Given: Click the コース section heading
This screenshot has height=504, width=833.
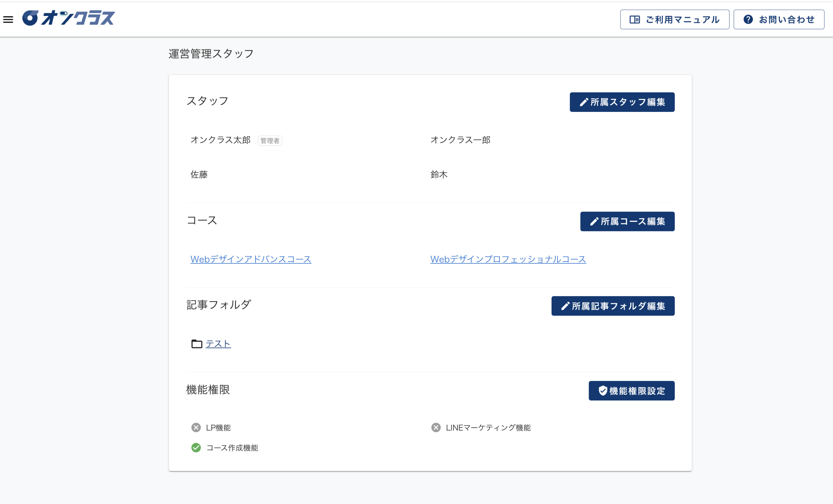Looking at the screenshot, I should pyautogui.click(x=202, y=220).
